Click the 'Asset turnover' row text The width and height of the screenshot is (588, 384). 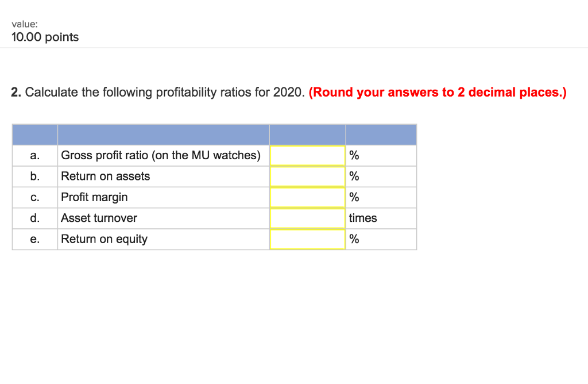tap(99, 218)
